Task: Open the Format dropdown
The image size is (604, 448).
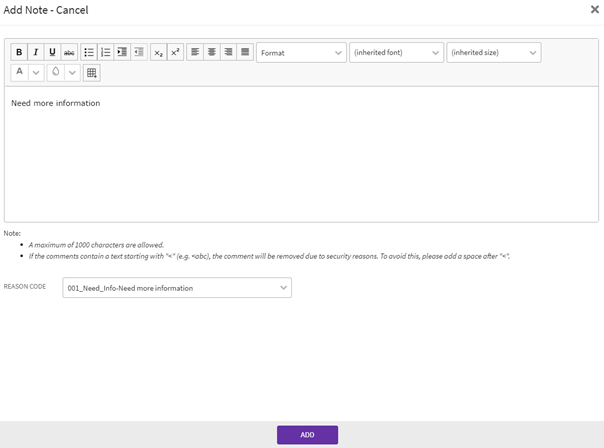Action: (x=301, y=52)
